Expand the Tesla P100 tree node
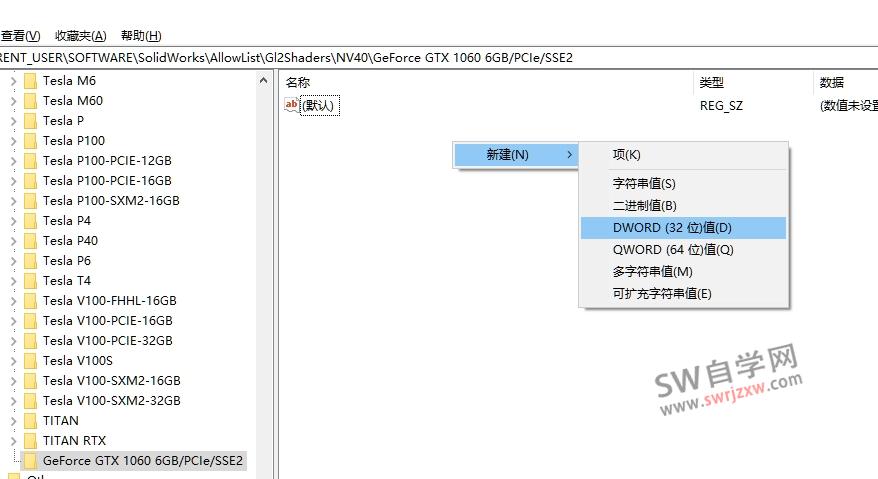The width and height of the screenshot is (878, 479). click(13, 141)
